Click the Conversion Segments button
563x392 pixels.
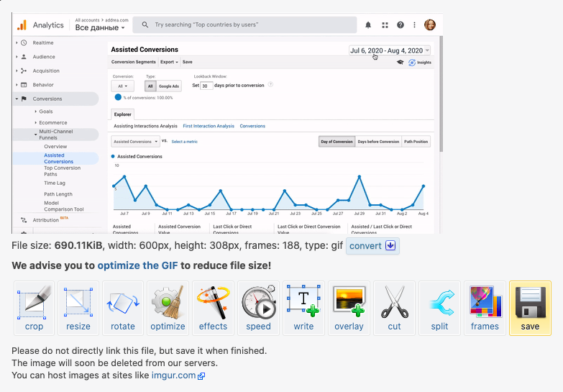click(x=134, y=62)
